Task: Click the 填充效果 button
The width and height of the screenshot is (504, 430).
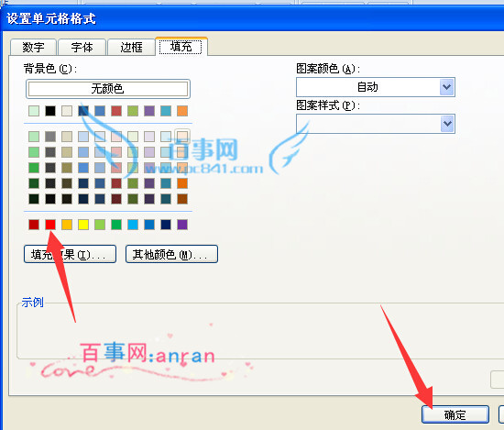Action: coord(70,254)
